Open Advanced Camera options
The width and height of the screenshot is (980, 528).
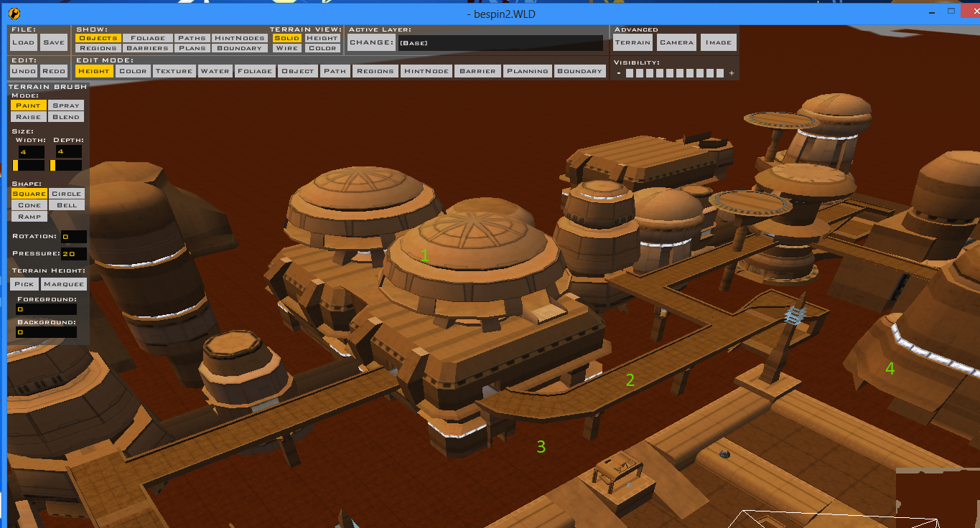pyautogui.click(x=676, y=42)
